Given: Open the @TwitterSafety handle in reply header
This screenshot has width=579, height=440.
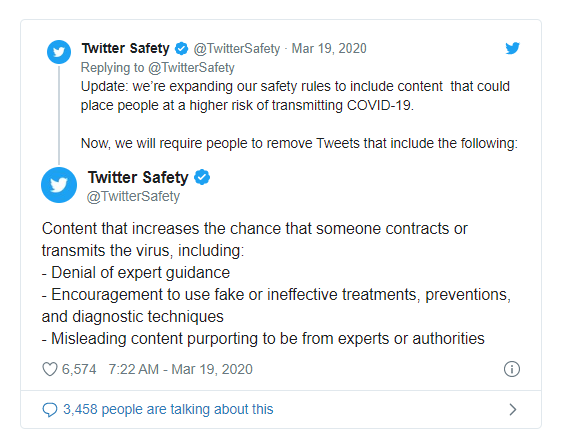Looking at the screenshot, I should click(237, 48).
